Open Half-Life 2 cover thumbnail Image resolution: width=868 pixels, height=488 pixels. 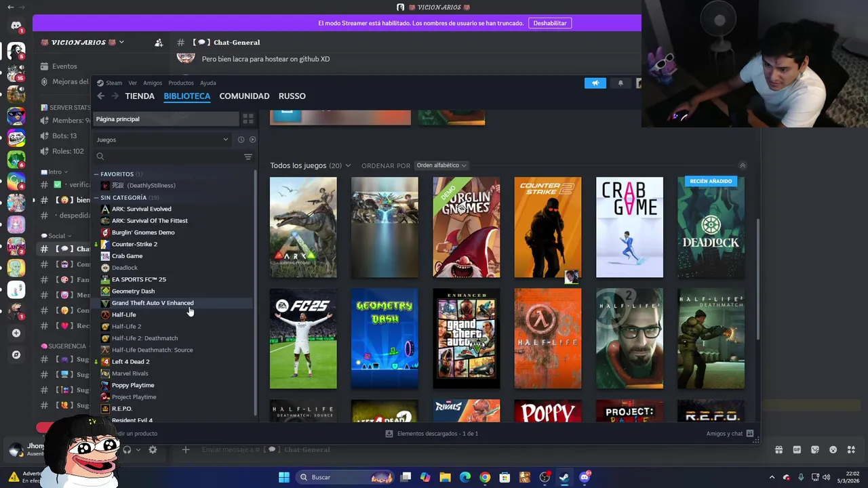(x=629, y=339)
